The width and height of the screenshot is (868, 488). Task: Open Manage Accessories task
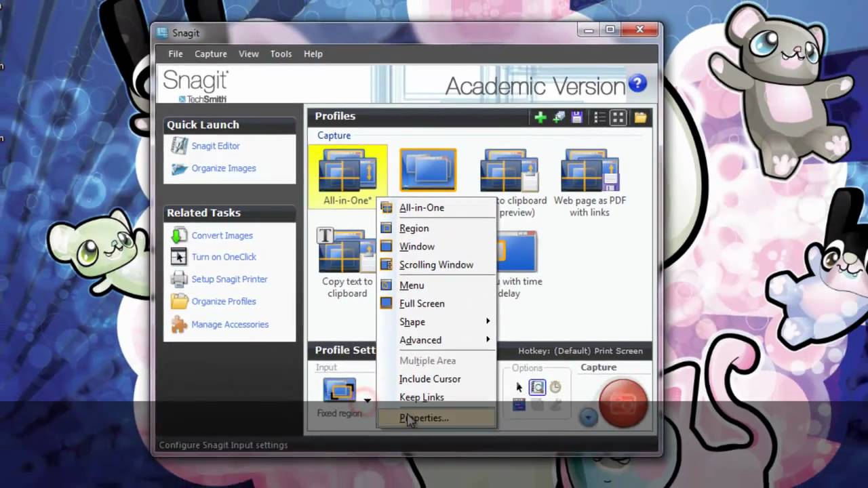230,325
